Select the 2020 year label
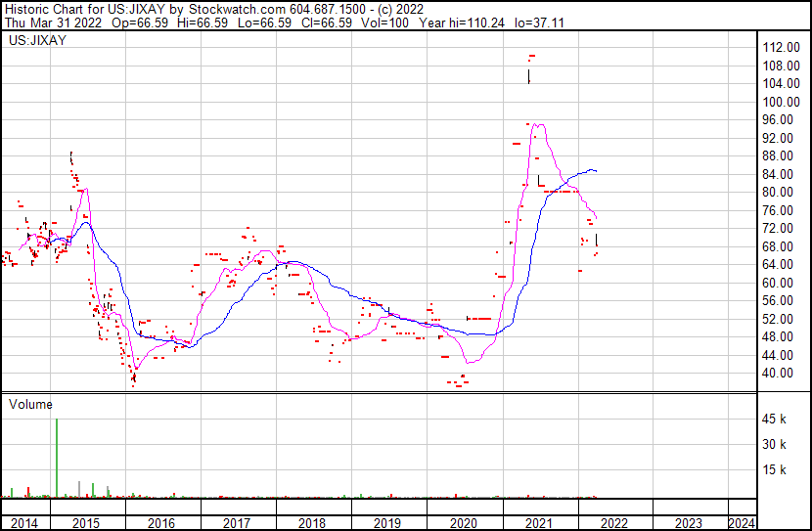The width and height of the screenshot is (812, 531). point(463,523)
